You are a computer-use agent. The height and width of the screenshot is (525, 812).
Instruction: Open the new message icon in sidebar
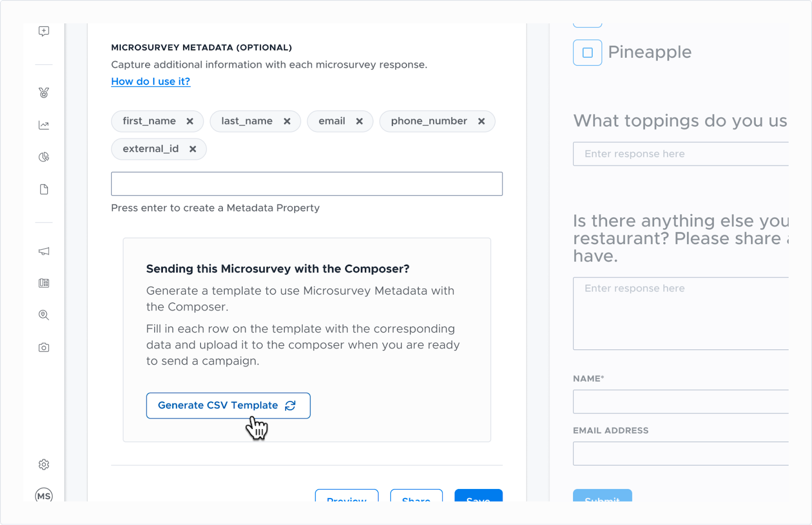pos(44,31)
